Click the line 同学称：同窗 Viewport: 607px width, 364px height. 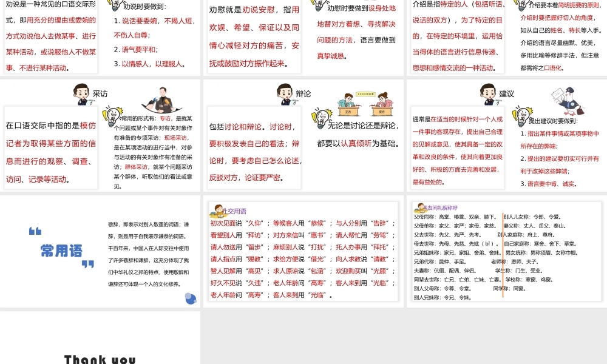tap(509, 289)
